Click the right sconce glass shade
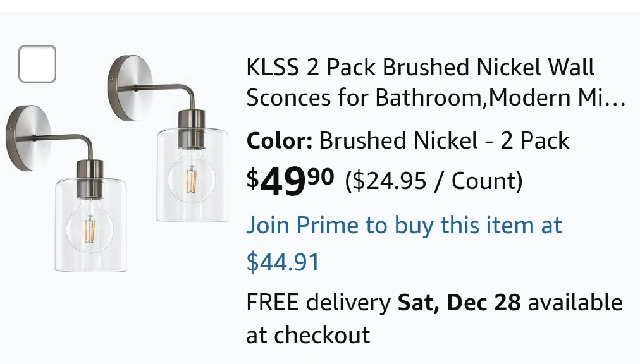 coord(192,176)
